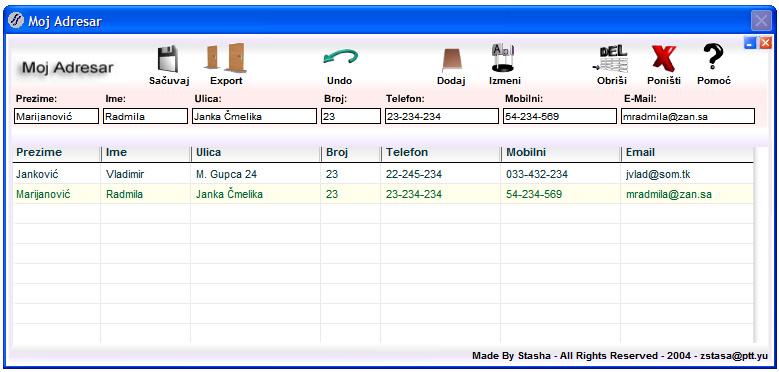
Task: Click the zstasa@ptt.yu footer email text
Action: click(x=734, y=356)
